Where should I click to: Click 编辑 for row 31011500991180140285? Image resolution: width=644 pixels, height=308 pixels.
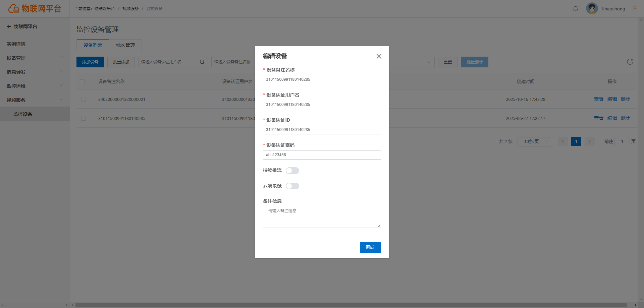pyautogui.click(x=612, y=118)
